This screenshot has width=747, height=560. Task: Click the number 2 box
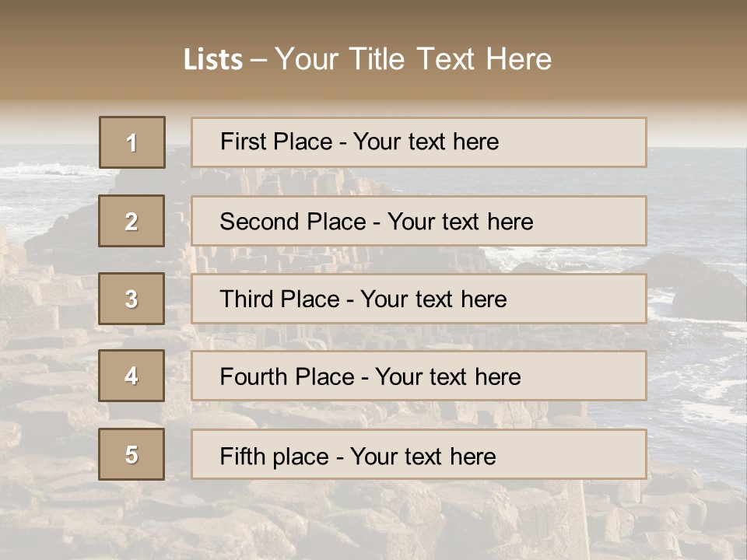(132, 221)
